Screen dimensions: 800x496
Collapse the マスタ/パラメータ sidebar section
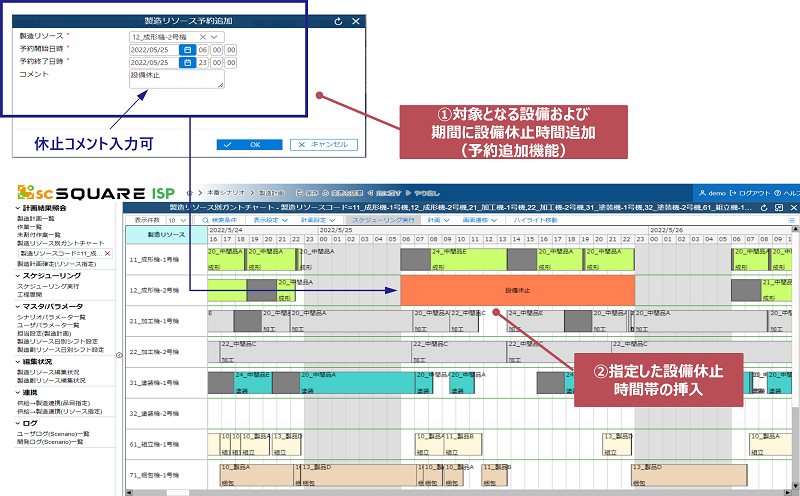click(19, 306)
